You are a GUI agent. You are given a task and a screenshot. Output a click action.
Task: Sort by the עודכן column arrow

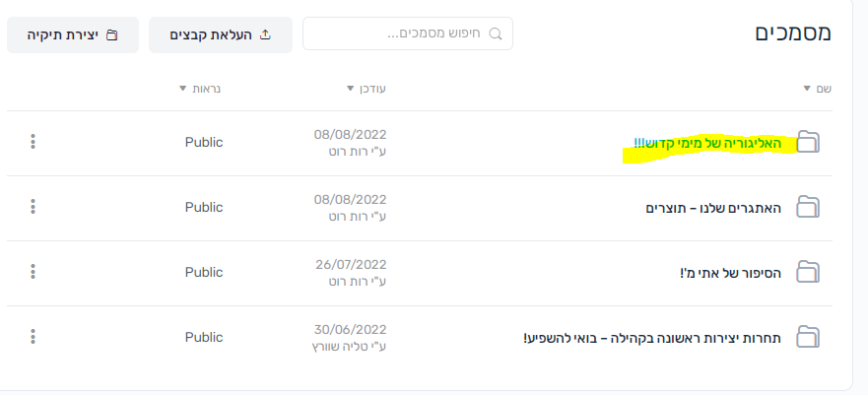pos(350,89)
